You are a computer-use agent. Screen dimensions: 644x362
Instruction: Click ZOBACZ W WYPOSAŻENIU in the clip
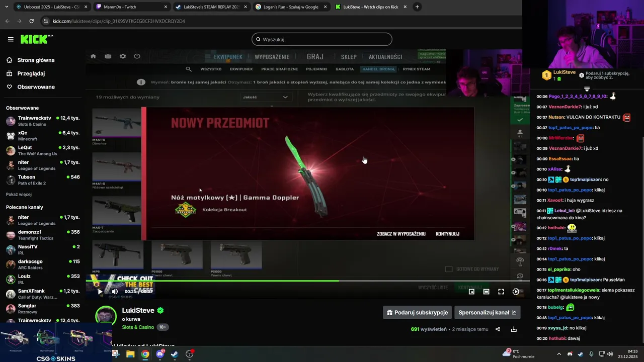(x=401, y=234)
